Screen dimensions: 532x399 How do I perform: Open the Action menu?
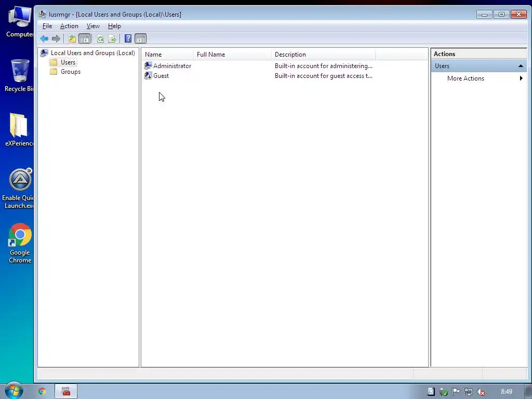(69, 26)
